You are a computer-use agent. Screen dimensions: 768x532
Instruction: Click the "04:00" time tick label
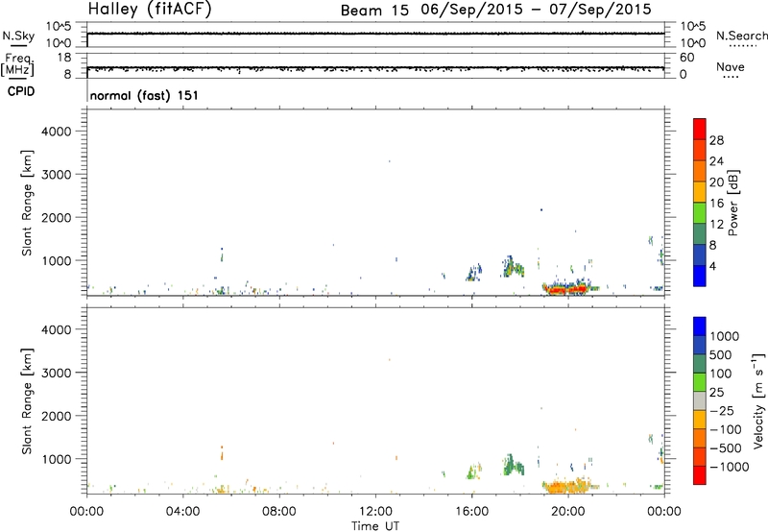pos(182,512)
